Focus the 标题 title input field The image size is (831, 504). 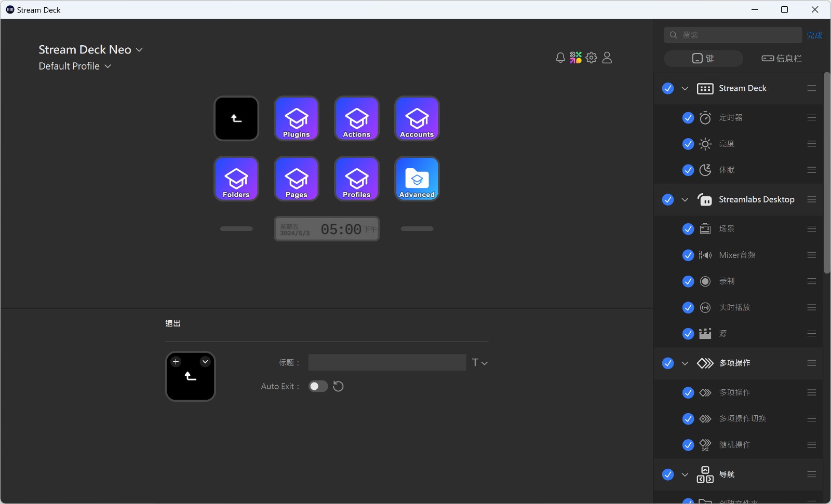point(387,362)
